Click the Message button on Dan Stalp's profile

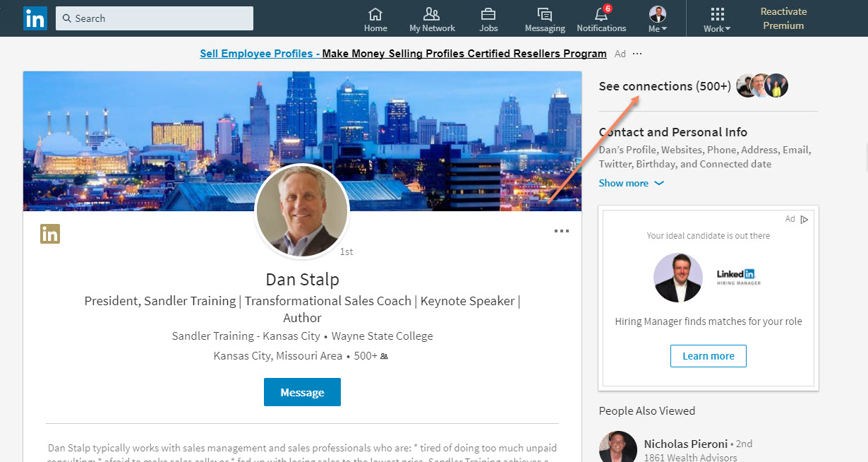tap(302, 391)
